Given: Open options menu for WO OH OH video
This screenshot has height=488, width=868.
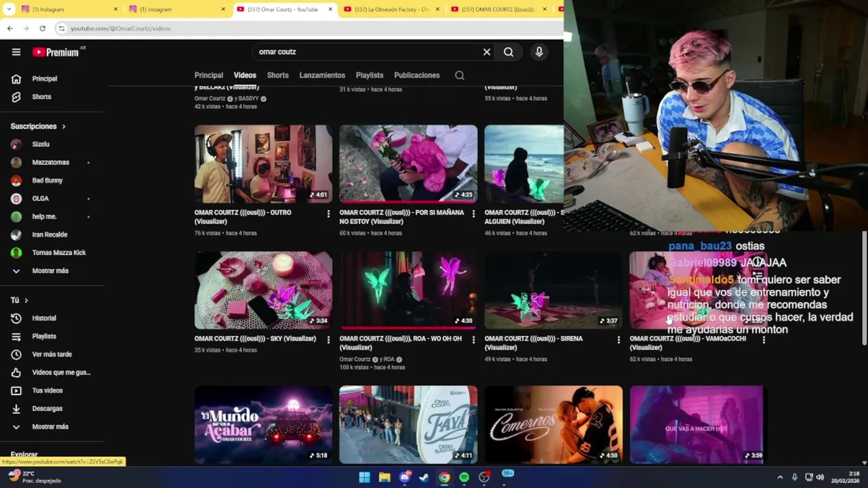Looking at the screenshot, I should (473, 340).
